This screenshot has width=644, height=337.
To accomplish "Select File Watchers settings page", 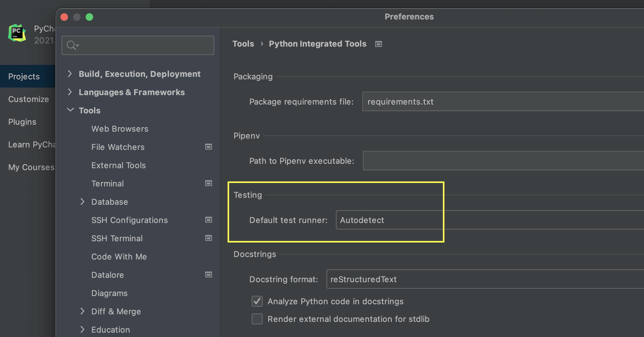I will coord(118,147).
